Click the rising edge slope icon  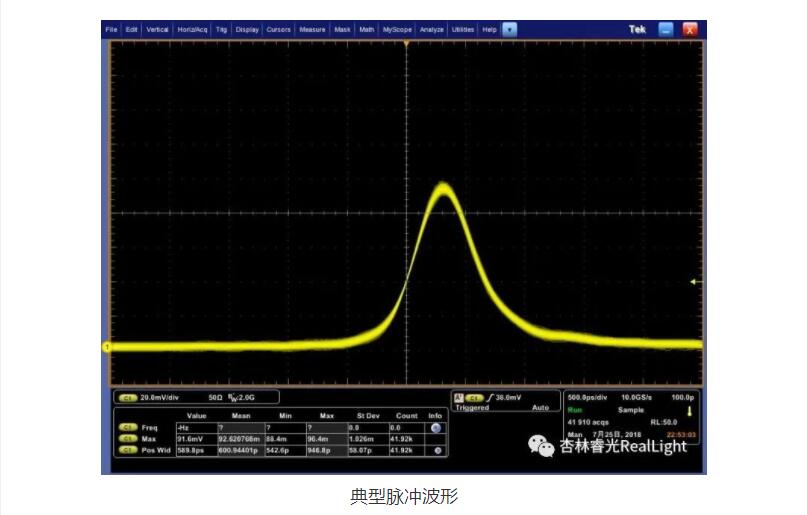click(490, 398)
